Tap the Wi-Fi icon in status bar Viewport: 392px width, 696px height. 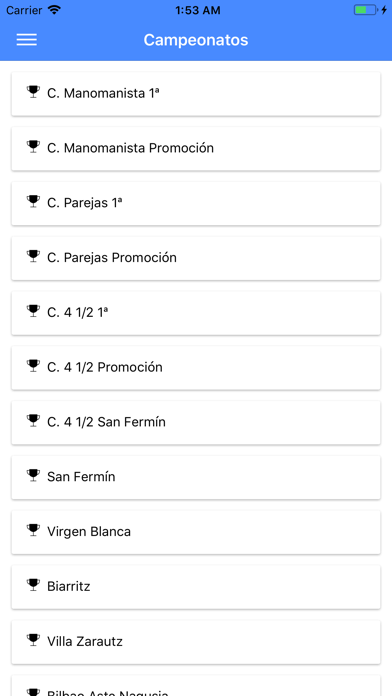[54, 10]
